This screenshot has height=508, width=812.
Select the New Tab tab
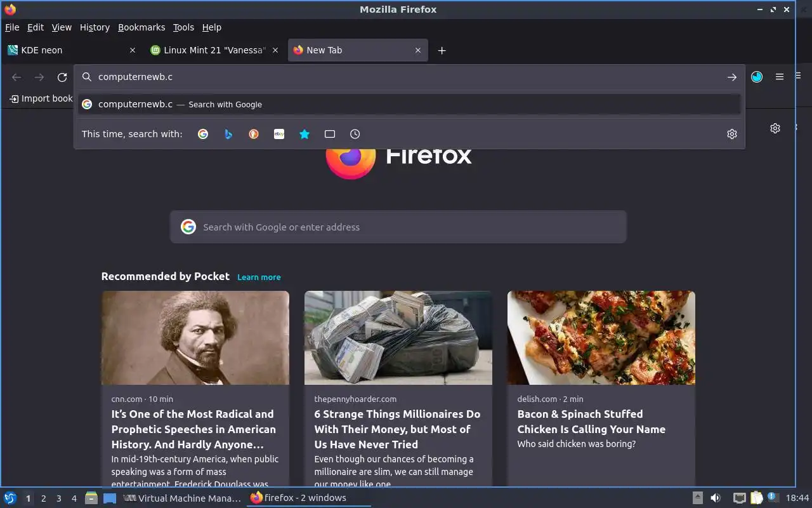(x=358, y=50)
